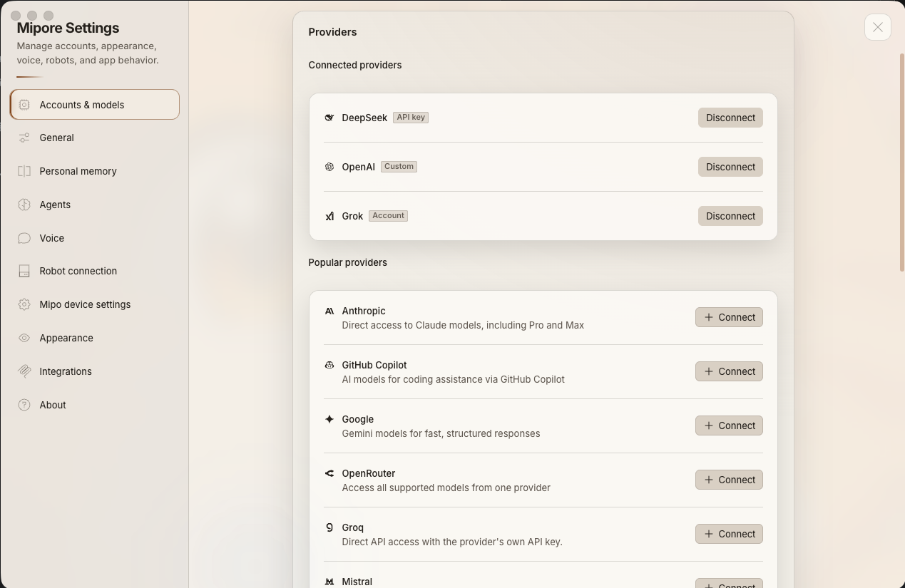Click the Mipo device settings gear icon

click(x=24, y=304)
